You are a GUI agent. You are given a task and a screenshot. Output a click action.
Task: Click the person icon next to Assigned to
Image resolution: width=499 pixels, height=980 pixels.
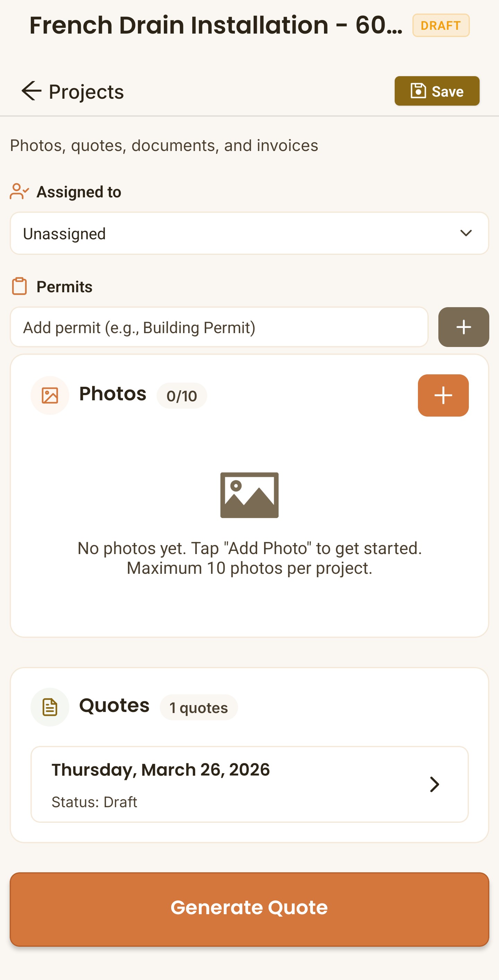(x=18, y=192)
